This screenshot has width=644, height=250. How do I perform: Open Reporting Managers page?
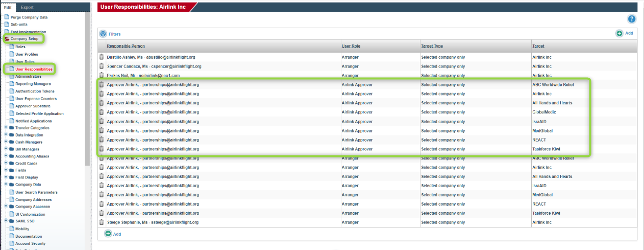[33, 83]
